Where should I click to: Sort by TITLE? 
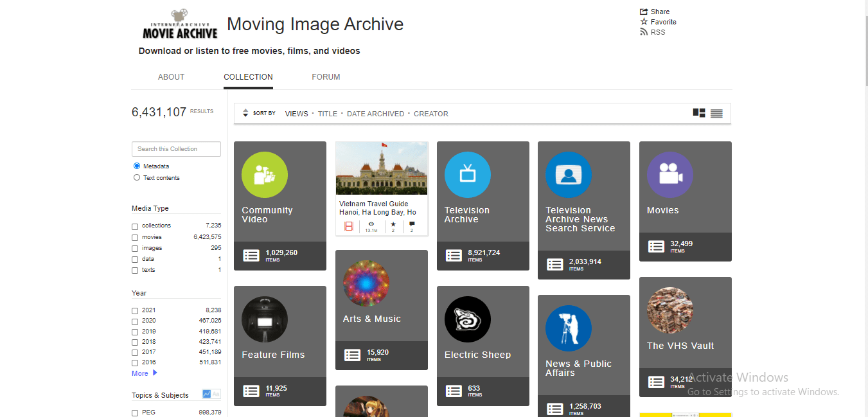coord(327,114)
